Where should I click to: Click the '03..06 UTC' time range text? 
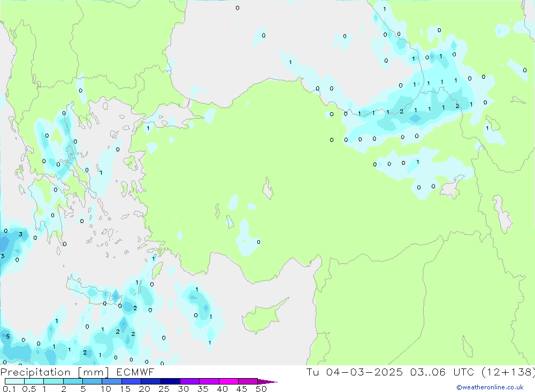click(442, 372)
